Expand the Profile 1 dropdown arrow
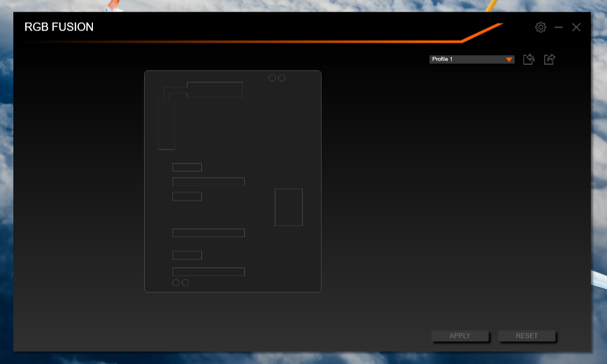607x364 pixels. pyautogui.click(x=509, y=59)
